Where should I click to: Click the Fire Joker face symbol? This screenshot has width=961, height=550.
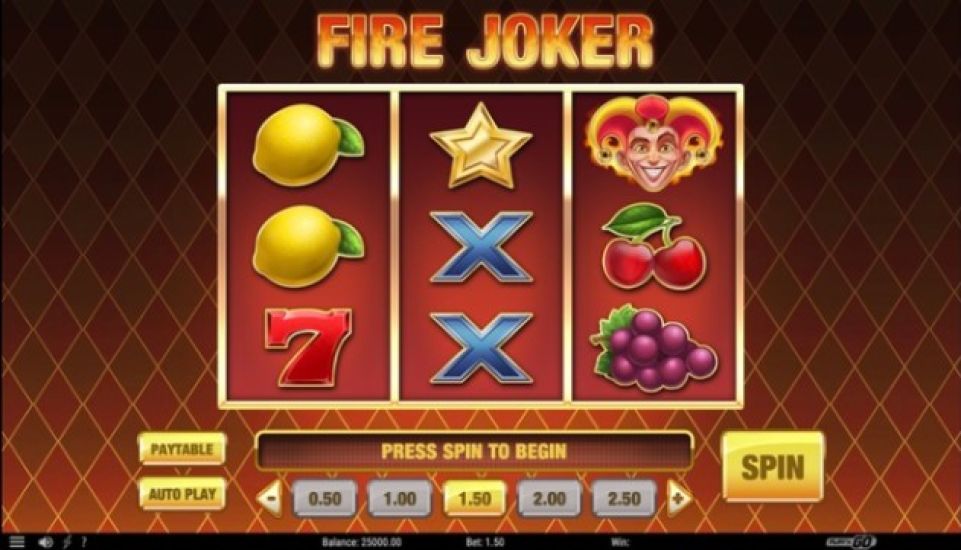click(653, 143)
